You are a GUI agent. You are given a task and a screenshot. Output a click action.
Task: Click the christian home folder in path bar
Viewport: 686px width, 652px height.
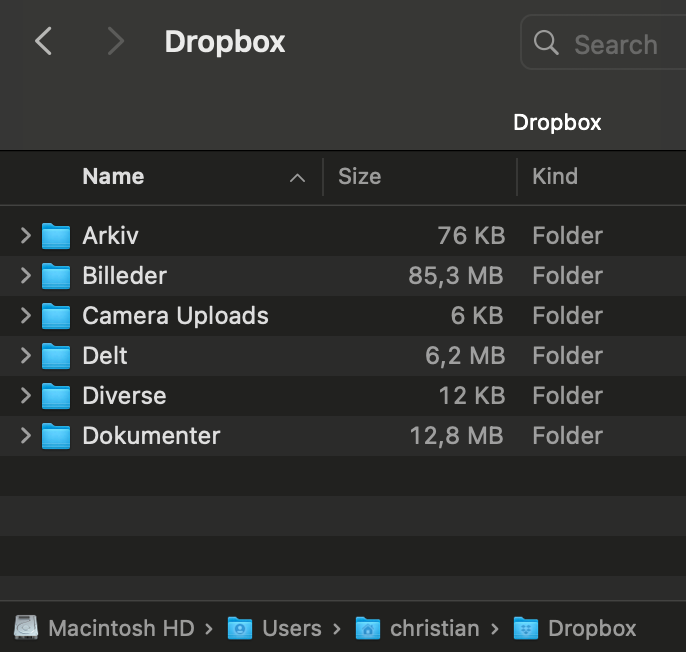point(368,628)
